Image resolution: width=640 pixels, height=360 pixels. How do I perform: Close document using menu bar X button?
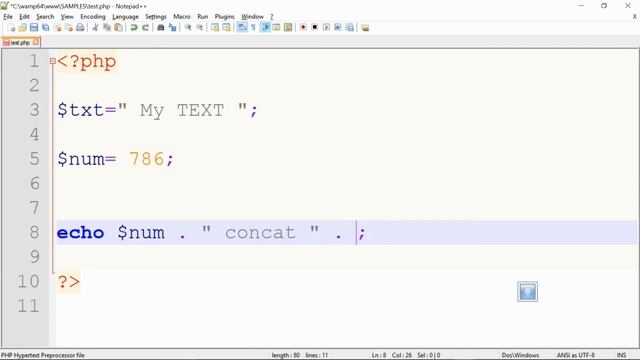(x=634, y=17)
